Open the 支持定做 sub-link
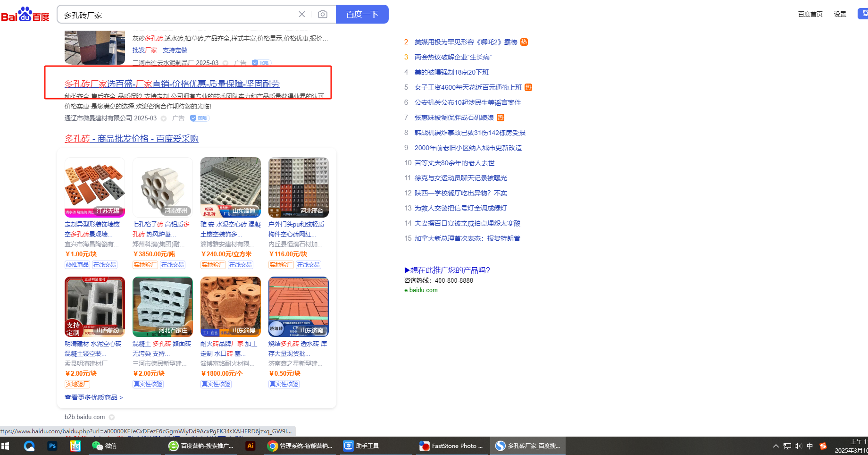 tap(175, 50)
